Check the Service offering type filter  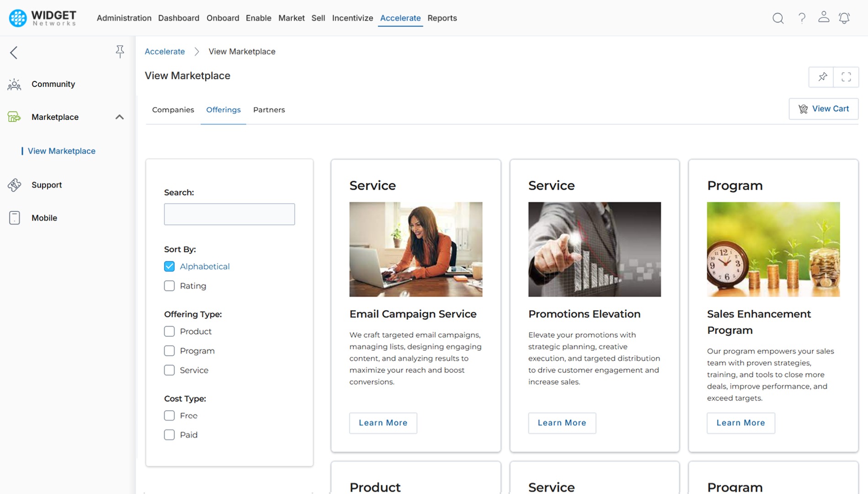click(x=169, y=370)
